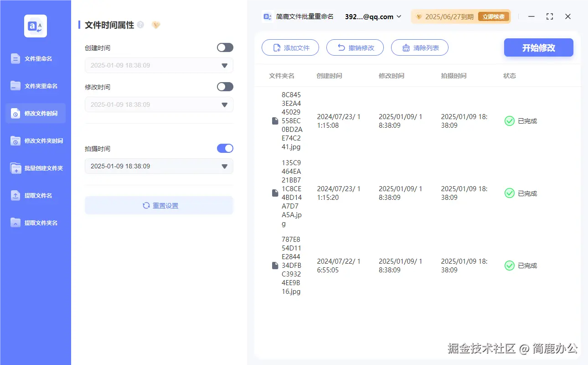The height and width of the screenshot is (365, 588).
Task: Click the 清除列表 toolbar option
Action: click(419, 47)
